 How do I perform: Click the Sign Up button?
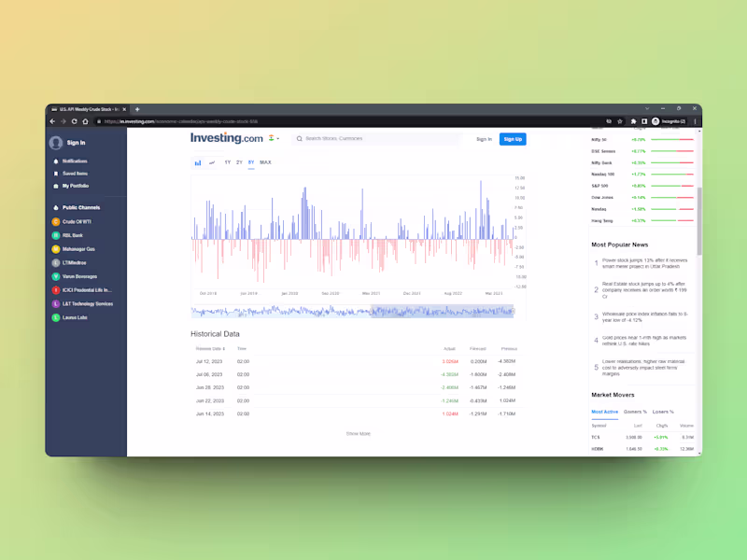512,138
